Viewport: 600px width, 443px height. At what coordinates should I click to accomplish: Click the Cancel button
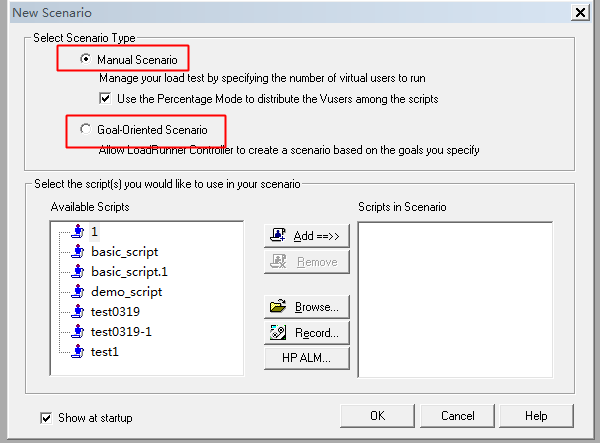457,415
